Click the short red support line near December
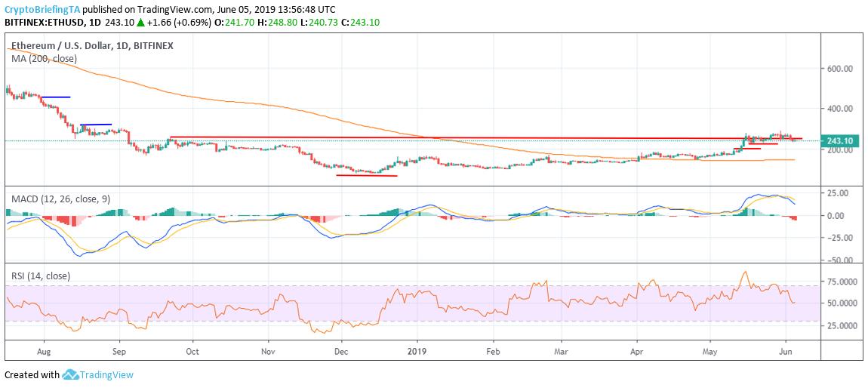Screen dimensions: 868x388 click(367, 175)
